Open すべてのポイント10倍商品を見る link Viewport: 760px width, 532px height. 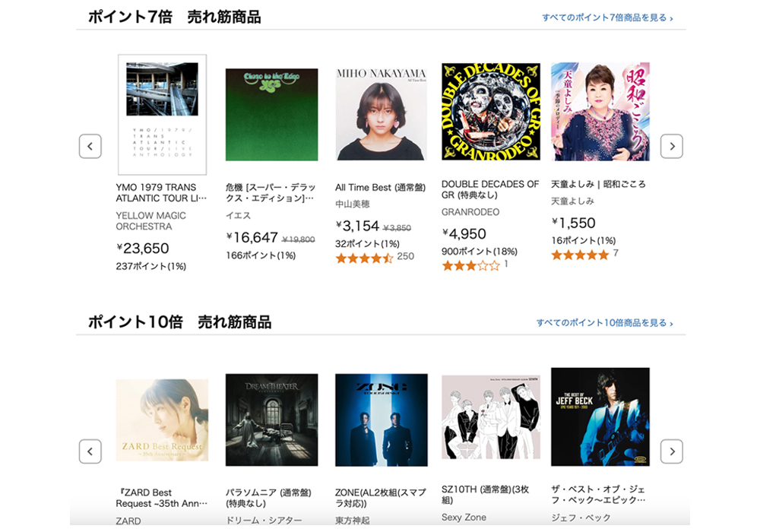(x=604, y=323)
